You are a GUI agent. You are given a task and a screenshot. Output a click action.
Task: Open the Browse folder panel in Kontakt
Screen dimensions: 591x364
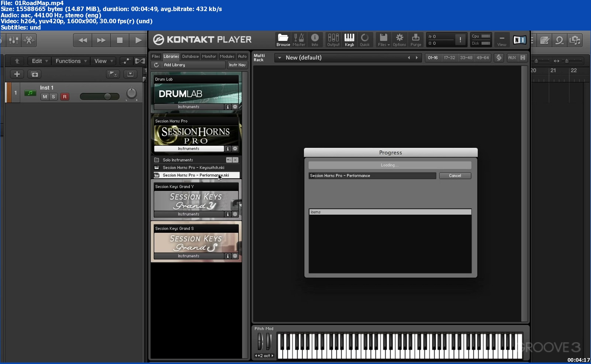(x=283, y=40)
